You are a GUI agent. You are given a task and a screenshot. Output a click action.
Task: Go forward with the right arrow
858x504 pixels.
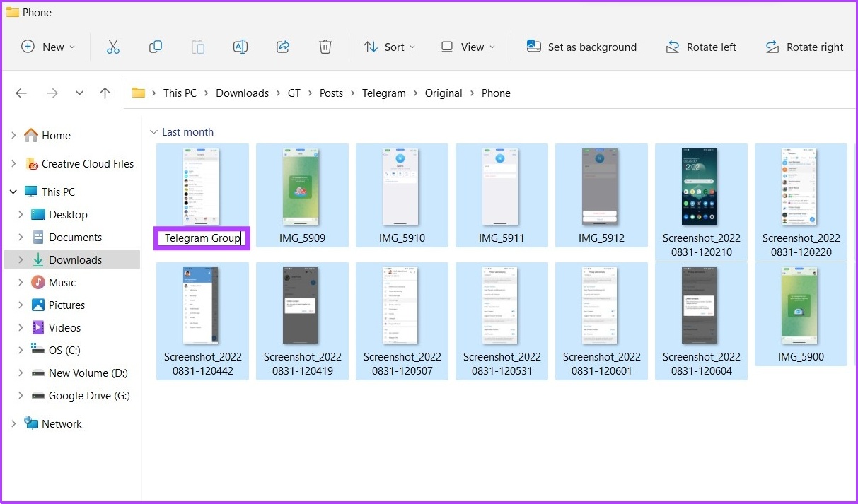pos(52,93)
